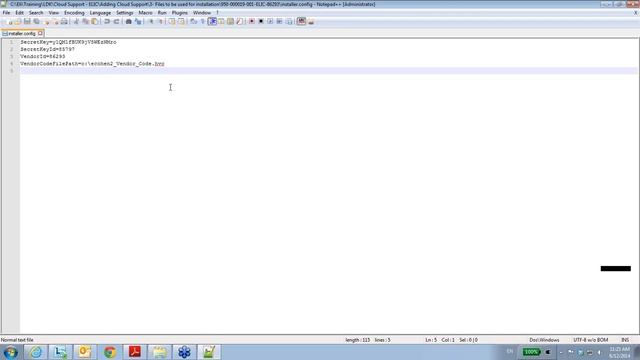Open the View menu
Viewport: 640px width, 360px height.
pyautogui.click(x=53, y=13)
